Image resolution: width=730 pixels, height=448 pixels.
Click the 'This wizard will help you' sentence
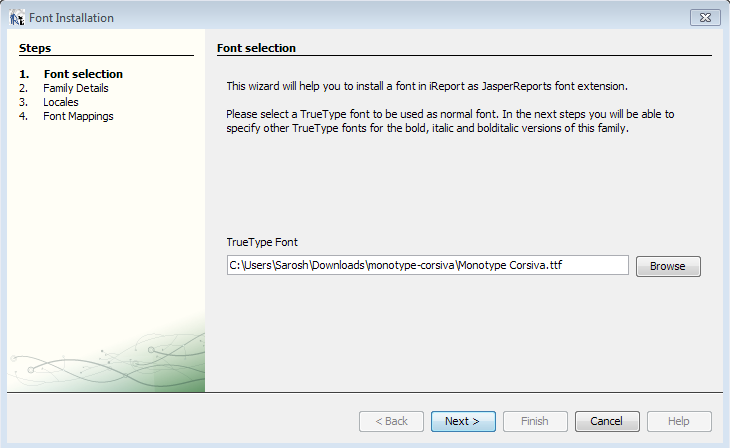coord(427,86)
